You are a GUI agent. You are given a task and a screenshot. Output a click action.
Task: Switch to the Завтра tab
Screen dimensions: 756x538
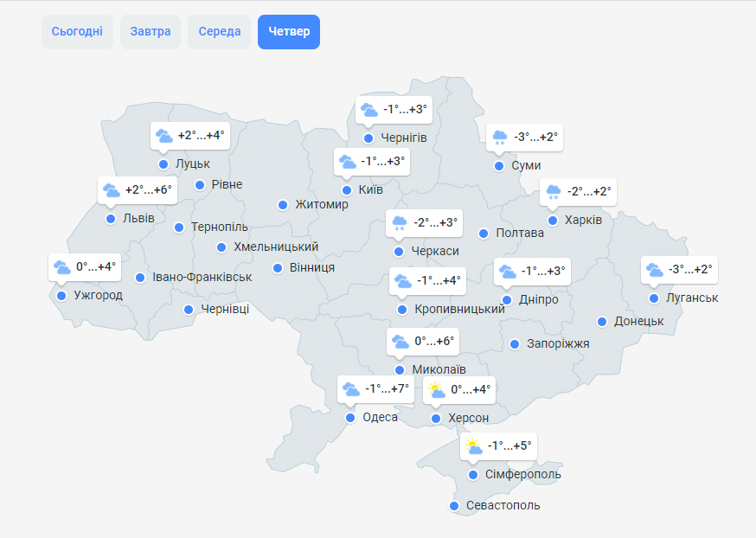pyautogui.click(x=151, y=32)
